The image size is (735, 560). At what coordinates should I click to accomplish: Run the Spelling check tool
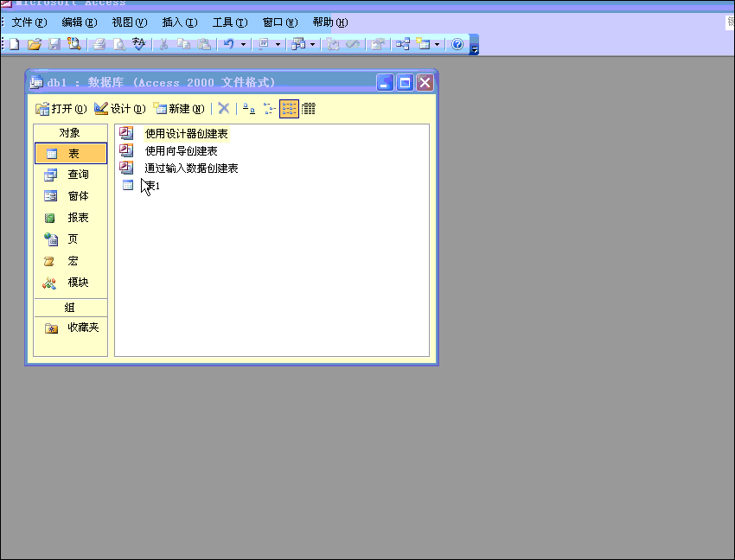pos(138,45)
